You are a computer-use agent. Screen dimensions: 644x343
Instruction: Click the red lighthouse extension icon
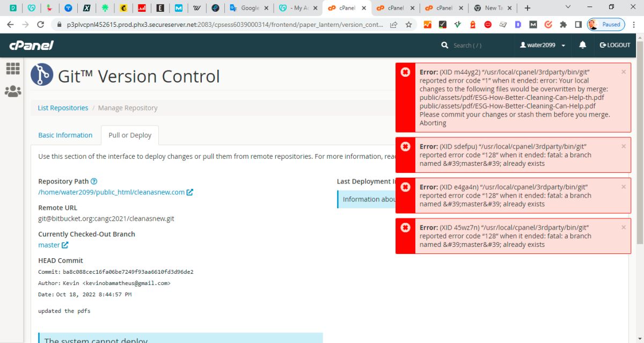click(473, 25)
